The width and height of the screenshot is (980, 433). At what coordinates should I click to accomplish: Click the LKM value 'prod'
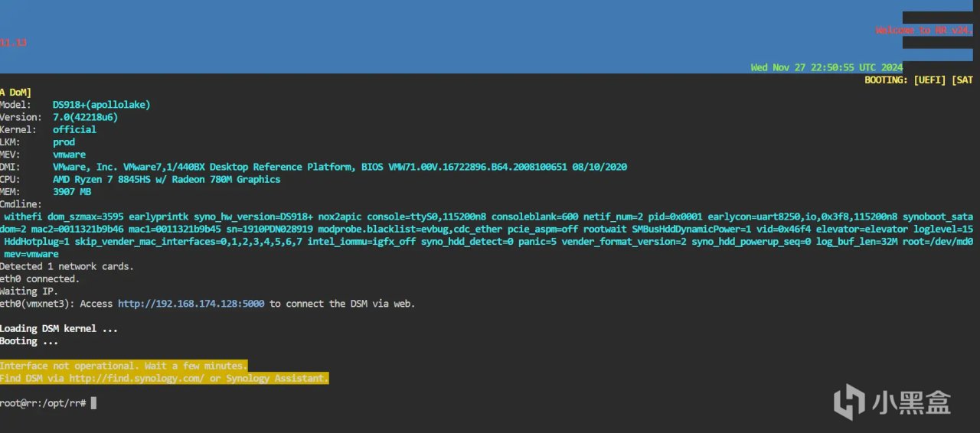[64, 142]
